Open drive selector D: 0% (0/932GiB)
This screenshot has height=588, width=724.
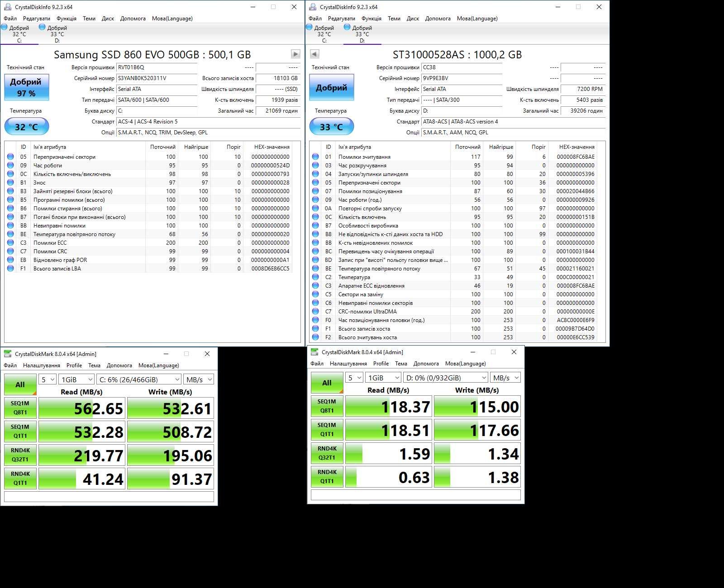click(446, 378)
